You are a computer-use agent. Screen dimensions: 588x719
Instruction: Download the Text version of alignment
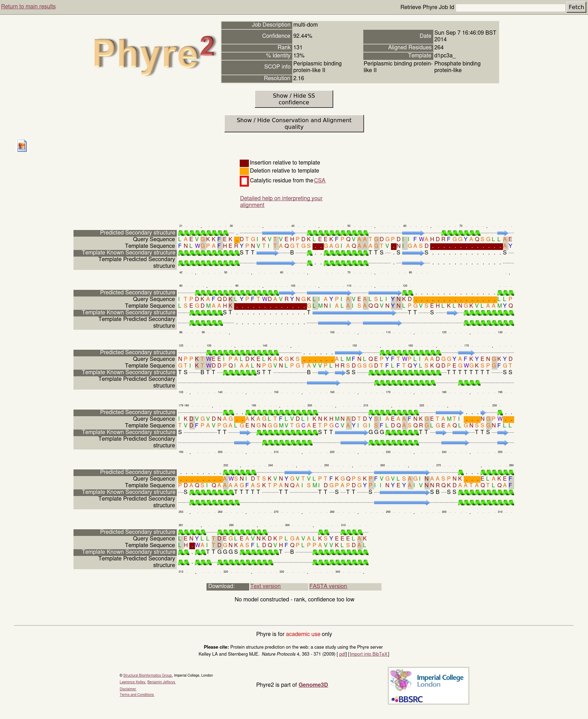265,586
